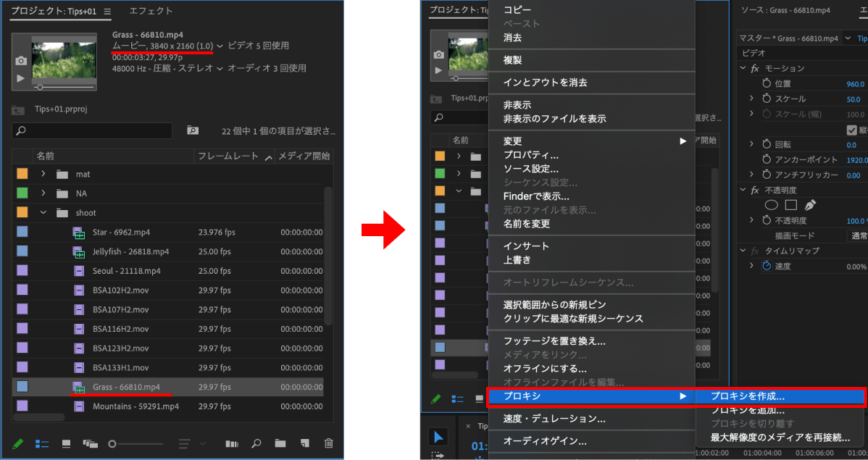
Task: Toggle animation stopwatch for 回転
Action: coord(767,144)
